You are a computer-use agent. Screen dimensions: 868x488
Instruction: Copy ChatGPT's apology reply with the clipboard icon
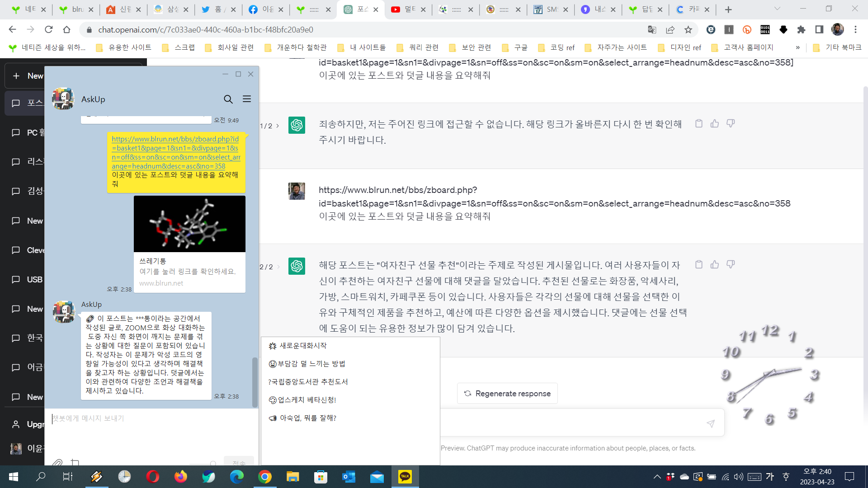(699, 123)
